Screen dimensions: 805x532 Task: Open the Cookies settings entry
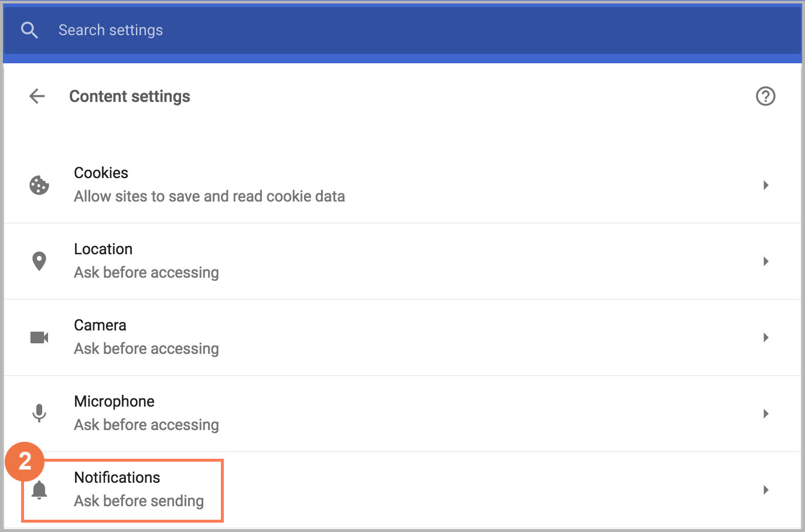point(101,173)
